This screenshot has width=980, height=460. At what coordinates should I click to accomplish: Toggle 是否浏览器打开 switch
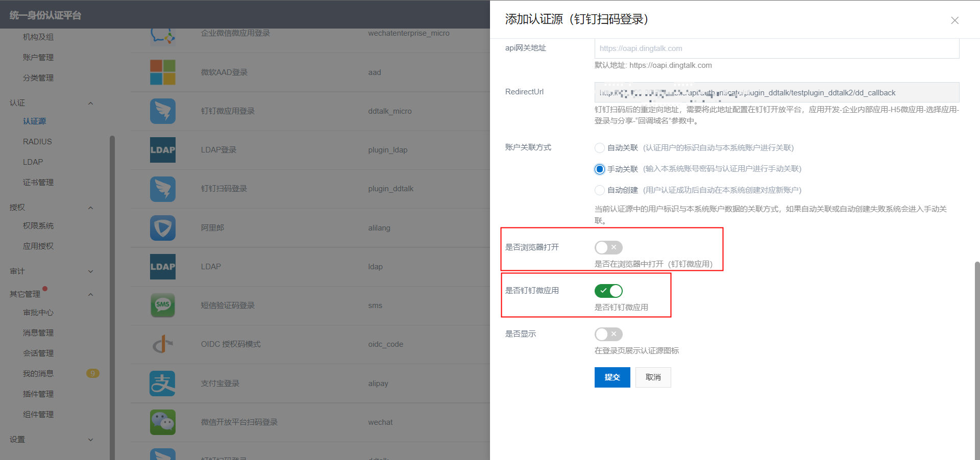pos(608,247)
